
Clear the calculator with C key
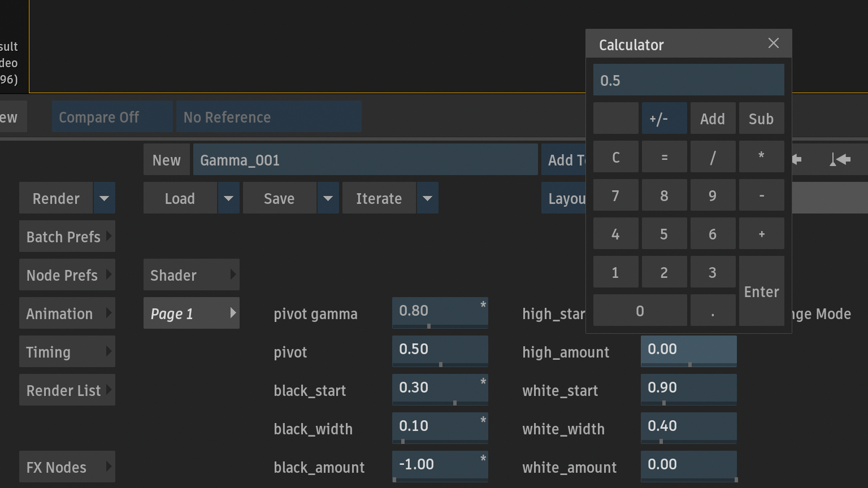pyautogui.click(x=616, y=156)
